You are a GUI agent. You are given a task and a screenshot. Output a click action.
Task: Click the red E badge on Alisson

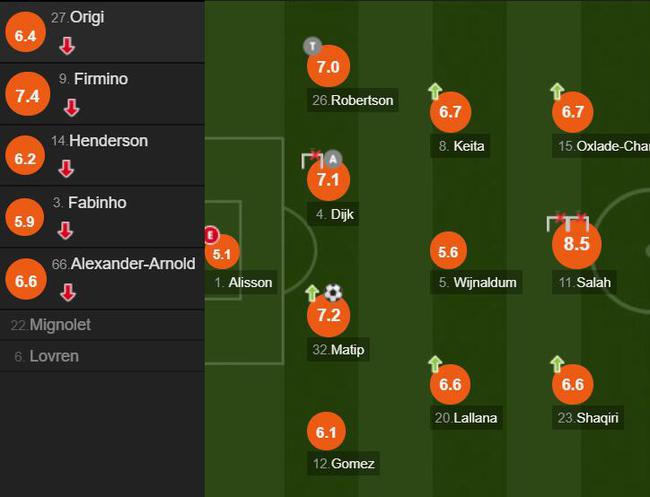(x=211, y=235)
